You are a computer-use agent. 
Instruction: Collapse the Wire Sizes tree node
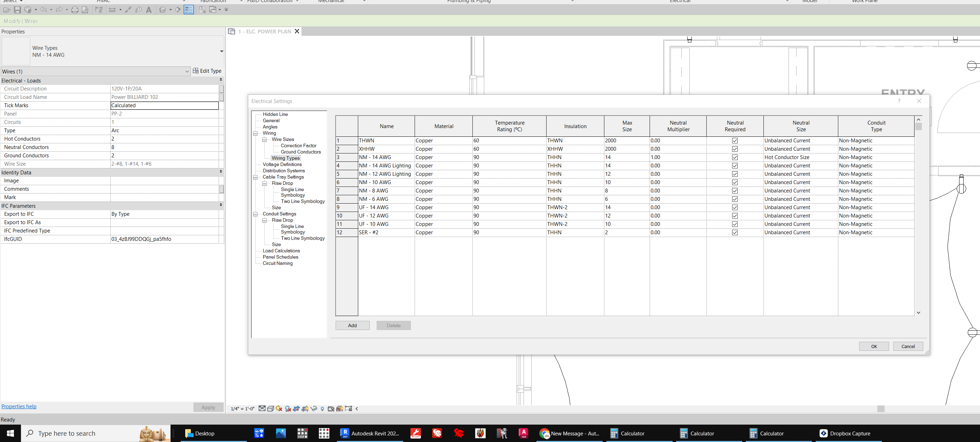[265, 139]
